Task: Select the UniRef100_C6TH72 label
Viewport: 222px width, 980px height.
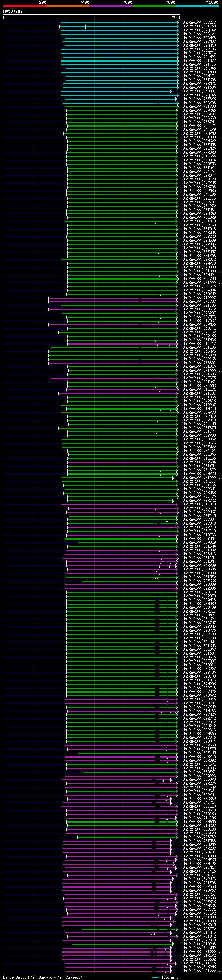Action: [199, 60]
